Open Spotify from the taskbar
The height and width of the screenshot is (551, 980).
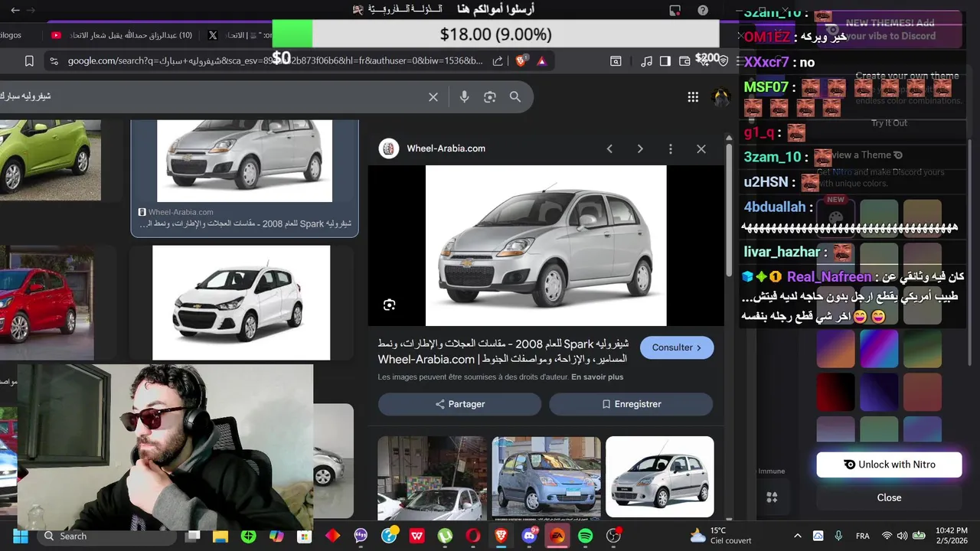585,536
